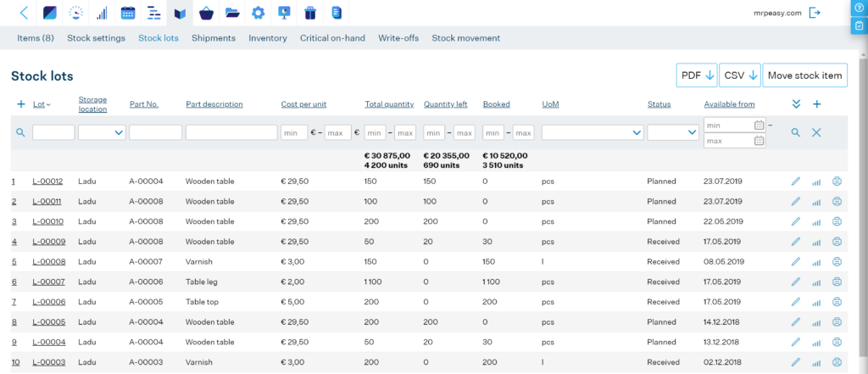Open the calendar production planning icon
Viewport: 868px width, 374px height.
pyautogui.click(x=128, y=13)
